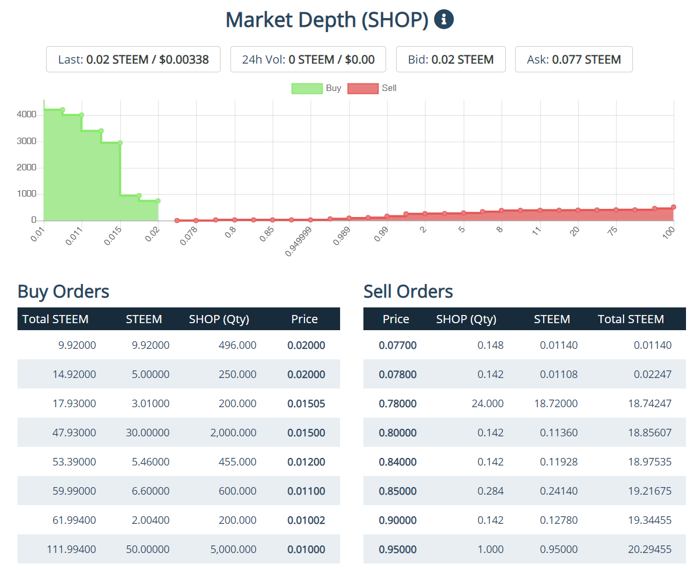The height and width of the screenshot is (588, 700).
Task: Click the green Buy legend swatch
Action: pyautogui.click(x=307, y=88)
